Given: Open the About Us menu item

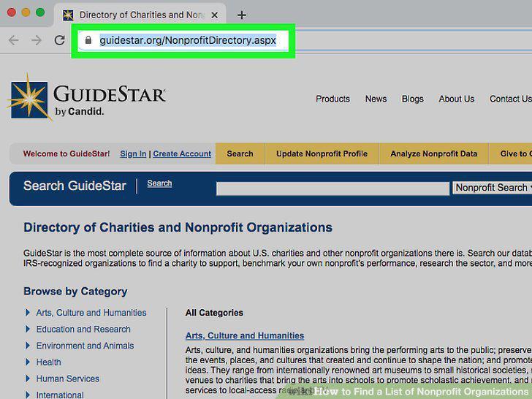Looking at the screenshot, I should pyautogui.click(x=456, y=99).
